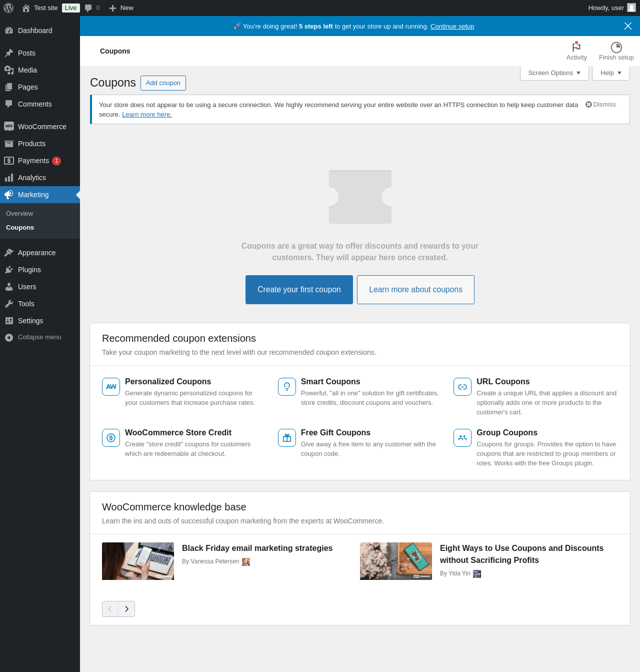Viewport: 640px width, 672px height.
Task: Open the Learn more here link
Action: point(147,115)
